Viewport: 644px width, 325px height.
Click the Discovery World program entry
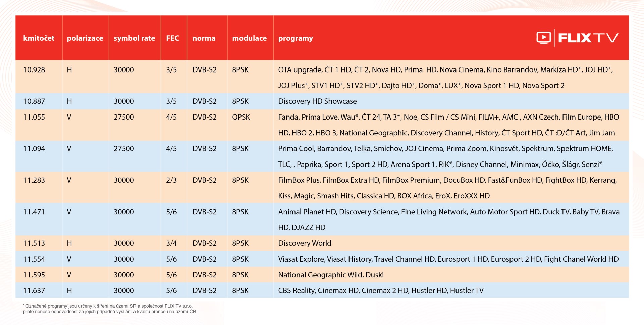coord(304,243)
